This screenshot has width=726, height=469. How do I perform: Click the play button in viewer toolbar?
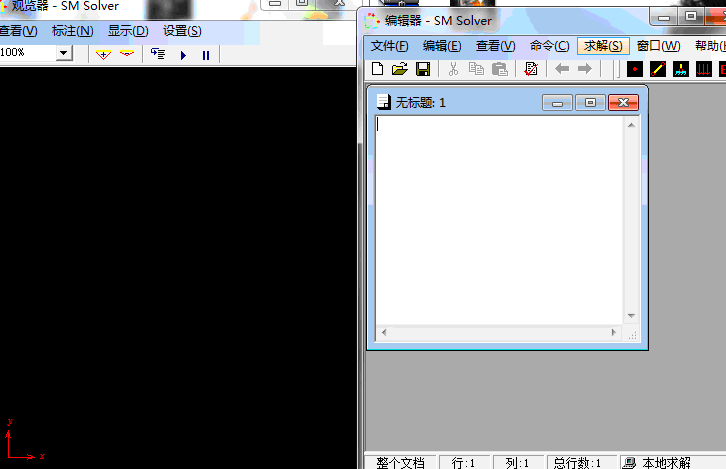coord(183,55)
